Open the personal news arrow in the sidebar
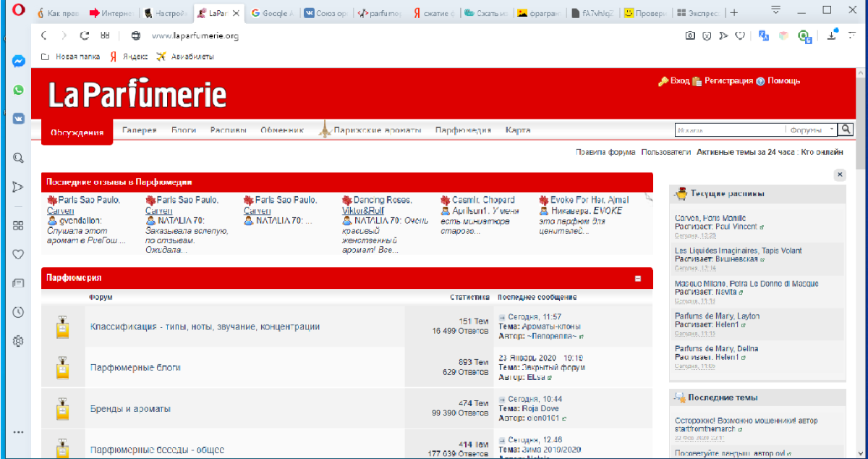 point(18,187)
